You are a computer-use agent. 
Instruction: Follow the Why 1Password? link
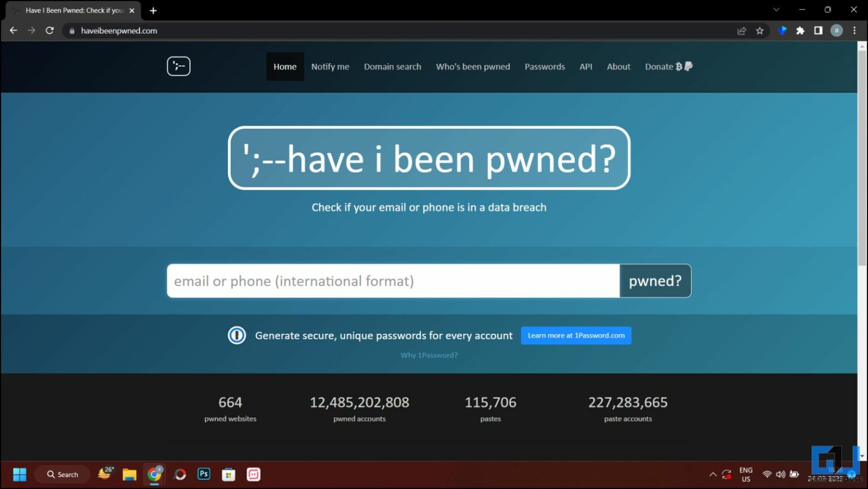[429, 355]
